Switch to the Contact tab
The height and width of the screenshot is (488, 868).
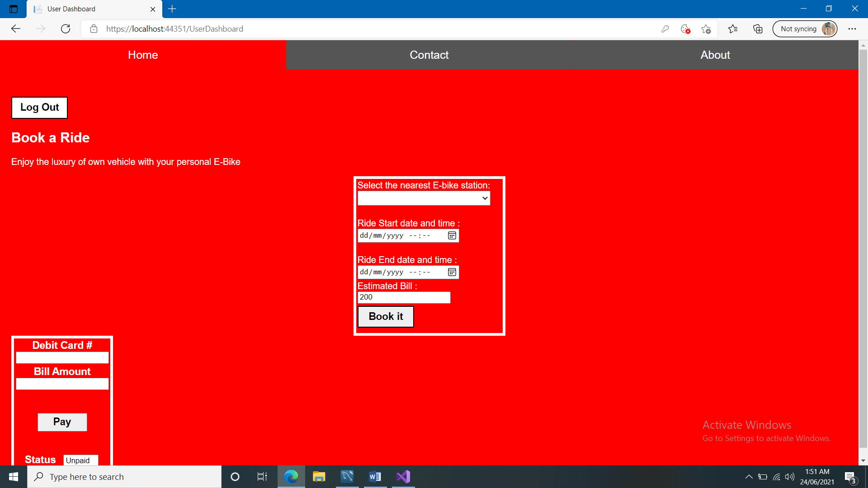click(x=429, y=55)
